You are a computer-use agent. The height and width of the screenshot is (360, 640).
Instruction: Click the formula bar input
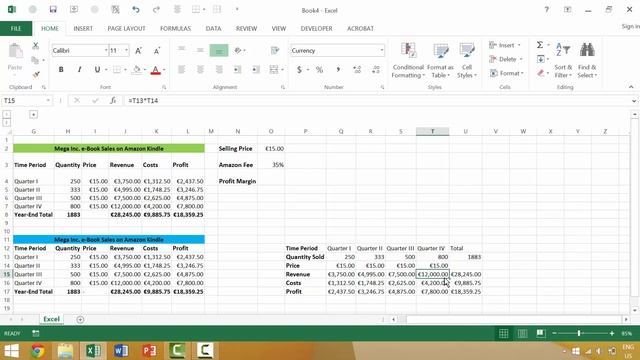pyautogui.click(x=378, y=100)
